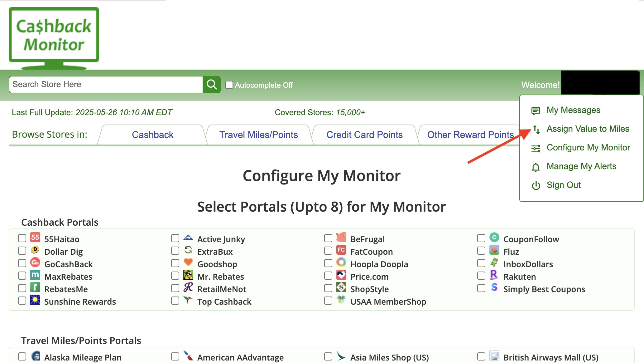Check the USAA MemberShop checkbox
The width and height of the screenshot is (644, 363).
(328, 301)
